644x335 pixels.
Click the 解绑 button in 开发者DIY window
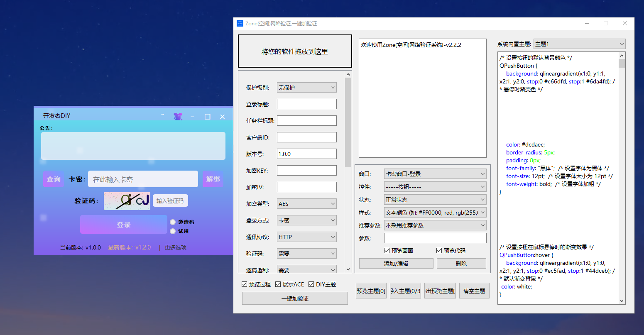click(x=213, y=179)
